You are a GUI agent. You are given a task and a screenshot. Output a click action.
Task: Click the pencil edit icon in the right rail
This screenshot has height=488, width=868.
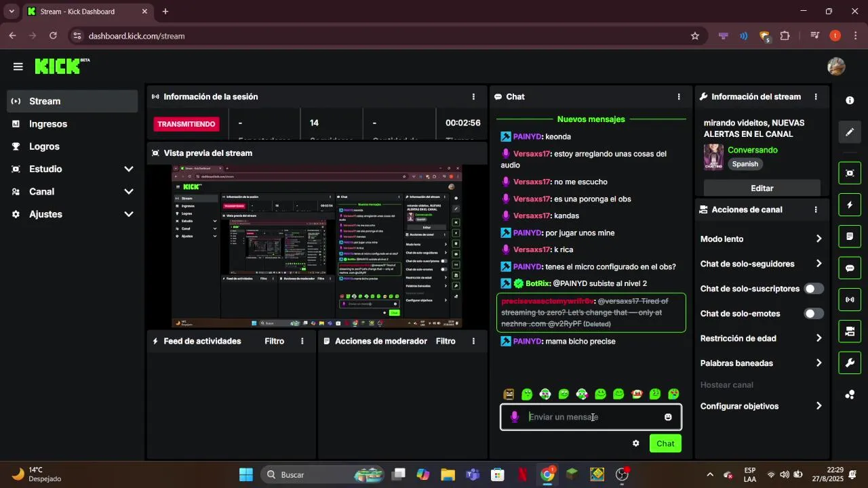tap(850, 132)
